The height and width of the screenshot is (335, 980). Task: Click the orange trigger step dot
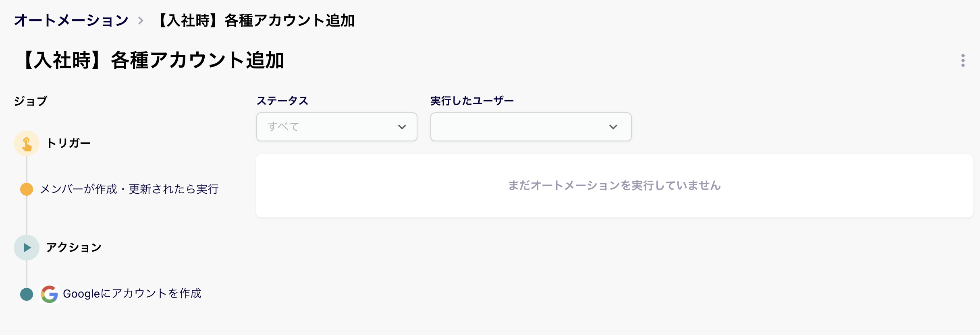27,189
